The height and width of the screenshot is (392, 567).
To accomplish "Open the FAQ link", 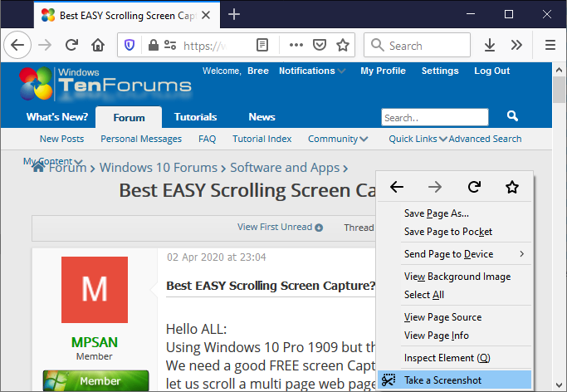I will point(207,139).
